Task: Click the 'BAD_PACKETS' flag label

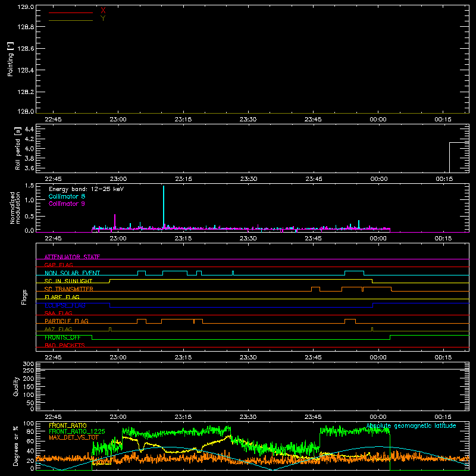Action: point(65,345)
